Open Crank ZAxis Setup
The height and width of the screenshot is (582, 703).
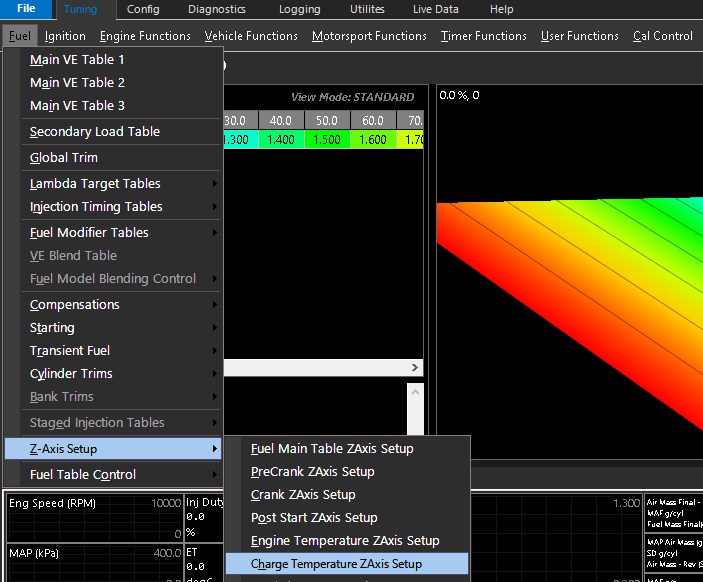[347, 494]
